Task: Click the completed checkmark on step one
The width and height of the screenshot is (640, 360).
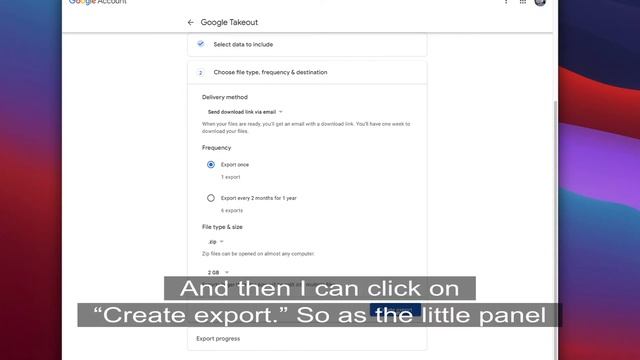Action: tap(200, 44)
